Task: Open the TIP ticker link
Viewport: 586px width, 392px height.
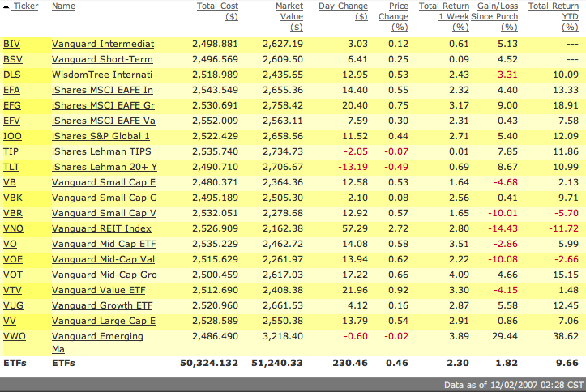Action: click(x=11, y=151)
